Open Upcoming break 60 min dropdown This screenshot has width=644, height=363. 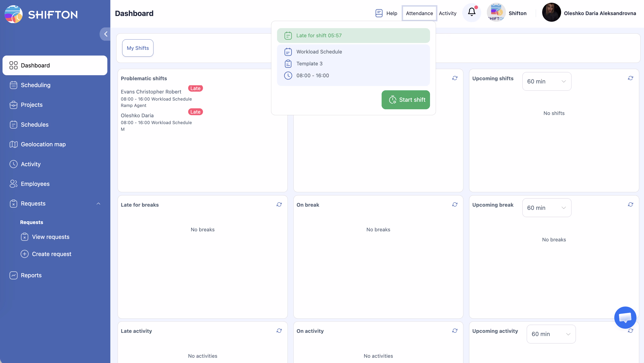[546, 208]
